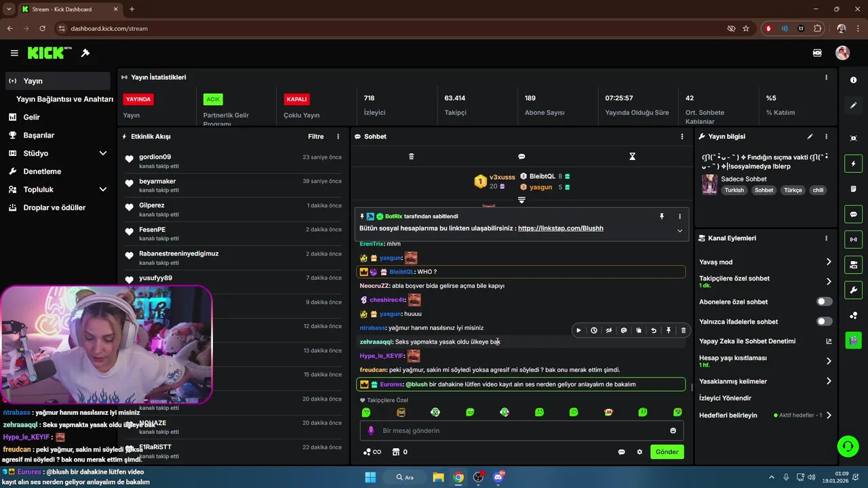Click reply arrow icon on hovered message
The image size is (868, 488).
click(x=653, y=330)
